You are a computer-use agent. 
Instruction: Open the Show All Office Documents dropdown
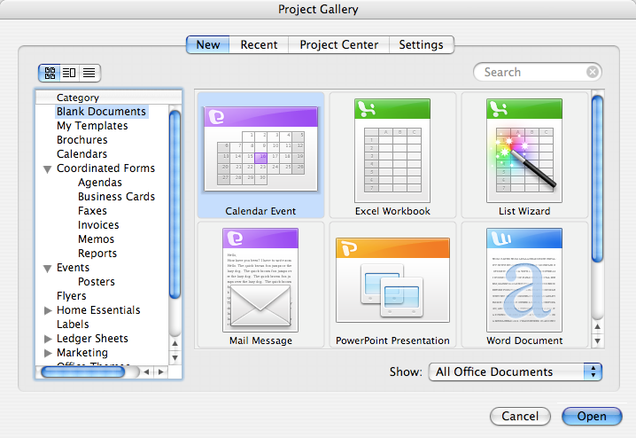pyautogui.click(x=515, y=372)
